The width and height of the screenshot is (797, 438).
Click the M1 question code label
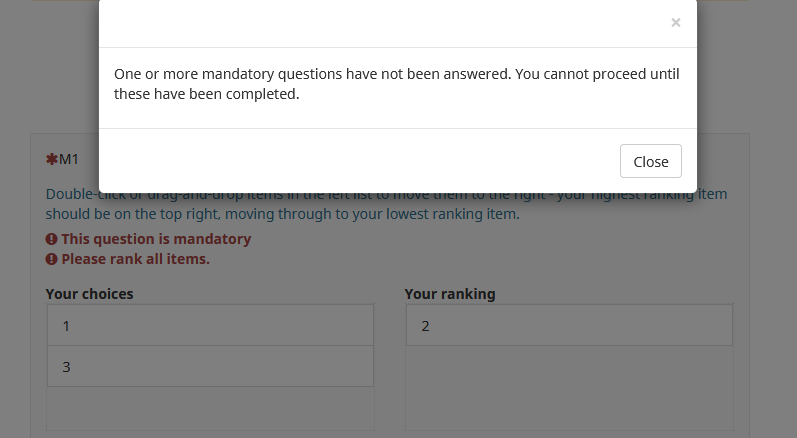coord(70,159)
